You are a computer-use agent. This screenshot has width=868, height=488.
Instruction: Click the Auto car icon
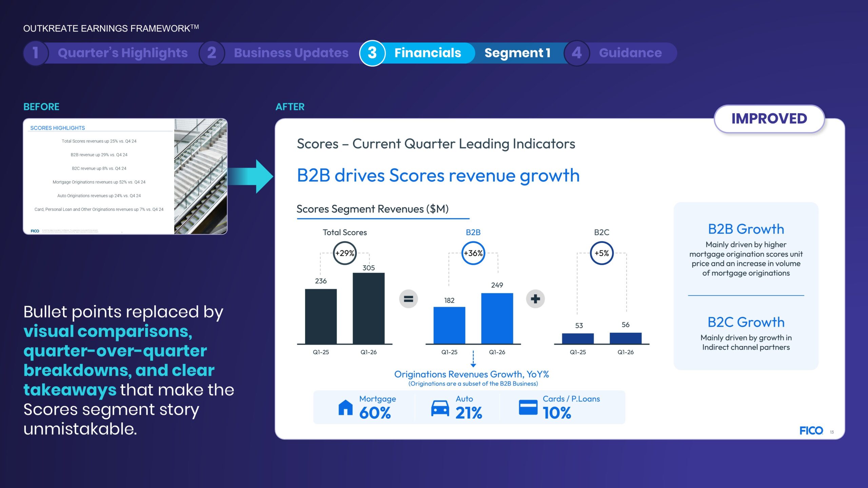440,408
